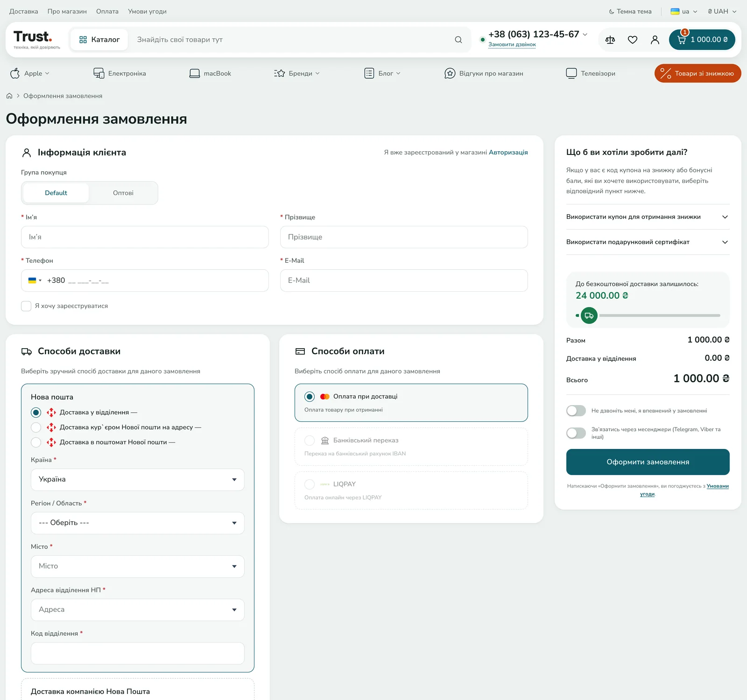Open the ua language dropdown
The width and height of the screenshot is (747, 700).
point(684,11)
